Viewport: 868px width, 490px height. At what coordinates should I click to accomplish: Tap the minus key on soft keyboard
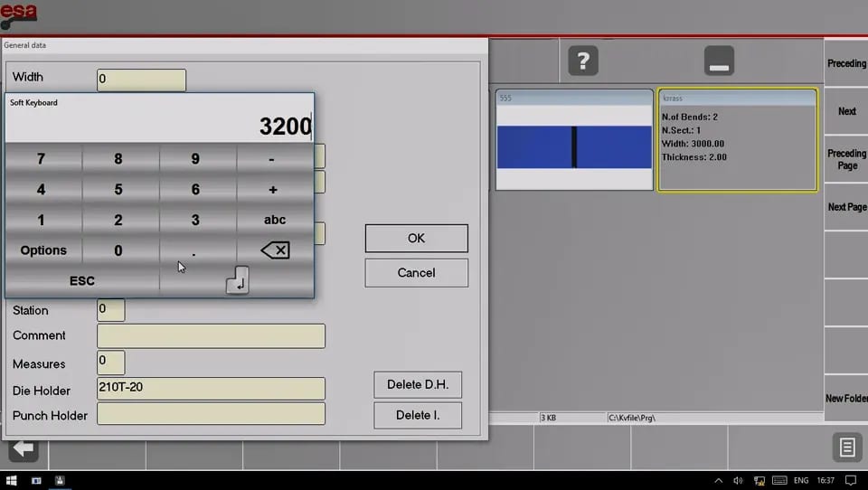click(272, 159)
